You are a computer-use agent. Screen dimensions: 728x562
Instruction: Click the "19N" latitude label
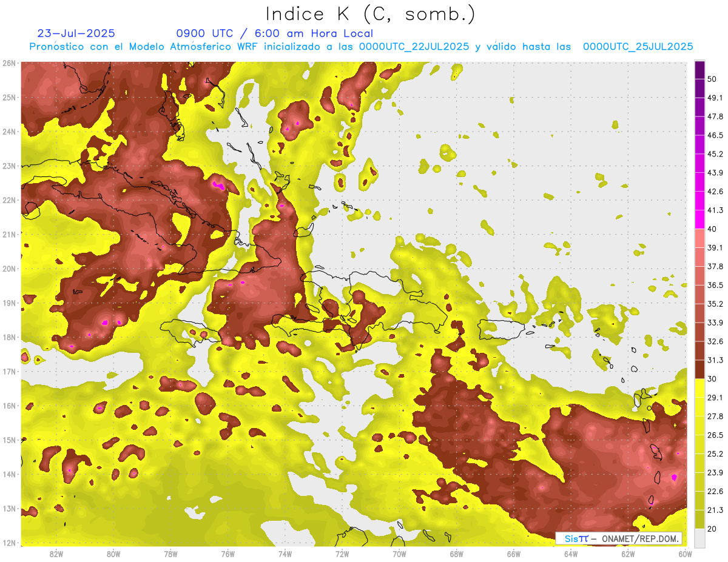8,303
